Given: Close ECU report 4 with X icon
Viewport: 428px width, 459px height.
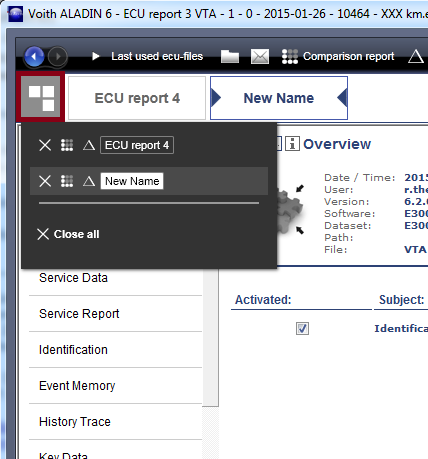Looking at the screenshot, I should coord(45,145).
